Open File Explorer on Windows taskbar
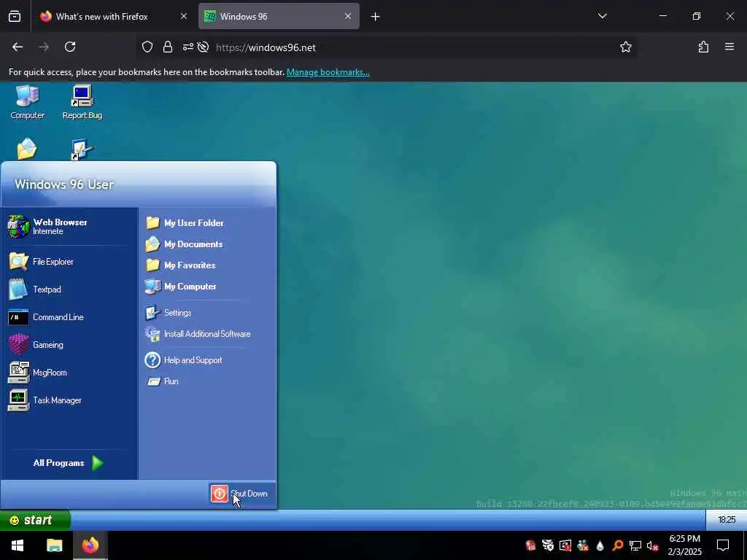 coord(54,545)
